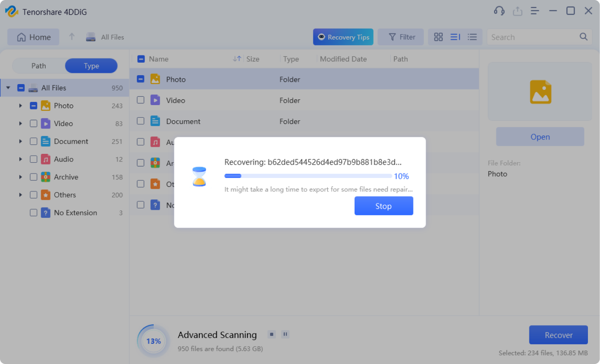Image resolution: width=600 pixels, height=364 pixels.
Task: Collapse the All Files tree node
Action: pos(8,88)
